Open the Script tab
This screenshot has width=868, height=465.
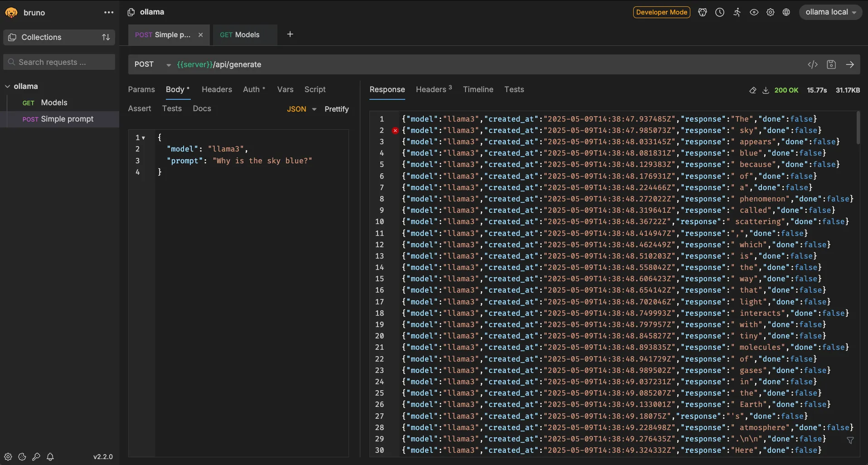click(315, 89)
